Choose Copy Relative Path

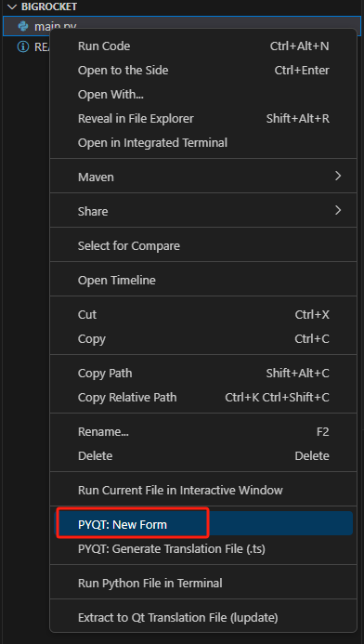[x=203, y=398]
